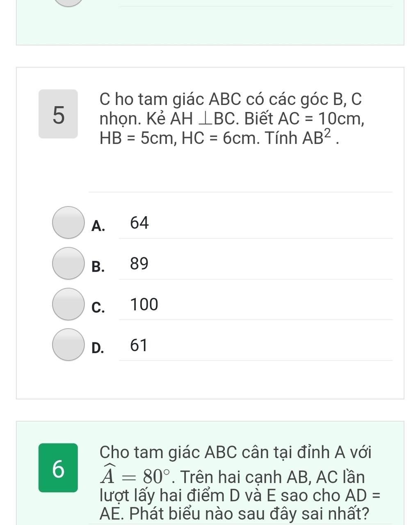Click the answer text 64
This screenshot has height=525, width=420.
coord(139,223)
